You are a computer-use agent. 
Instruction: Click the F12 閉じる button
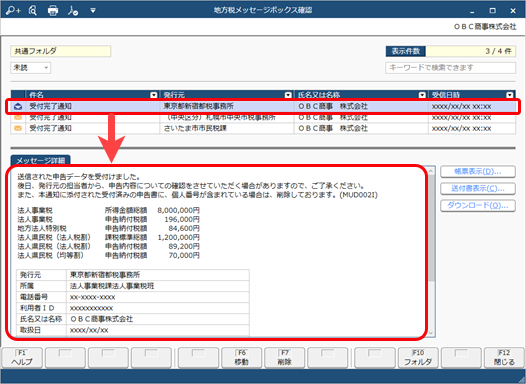pyautogui.click(x=504, y=358)
